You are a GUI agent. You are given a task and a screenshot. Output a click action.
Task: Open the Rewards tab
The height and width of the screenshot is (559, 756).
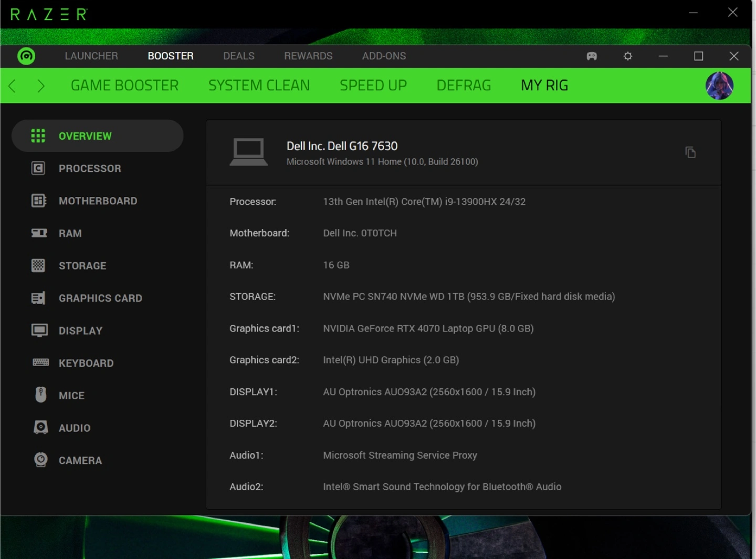tap(308, 56)
